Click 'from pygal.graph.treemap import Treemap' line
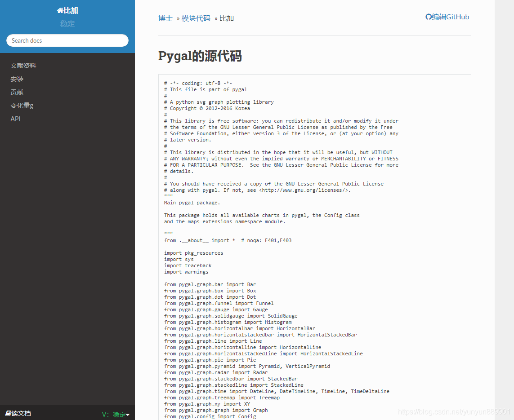This screenshot has width=514, height=420. [x=222, y=398]
